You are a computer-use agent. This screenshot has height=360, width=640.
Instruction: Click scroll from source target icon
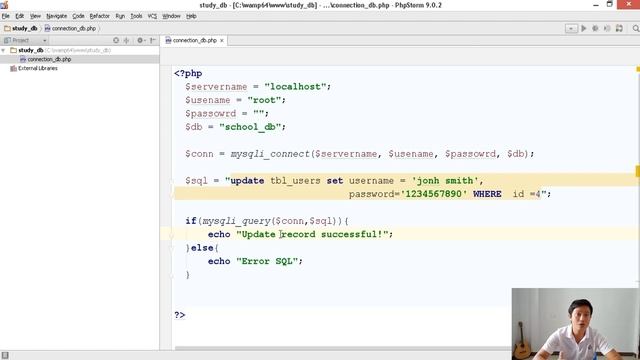116,40
